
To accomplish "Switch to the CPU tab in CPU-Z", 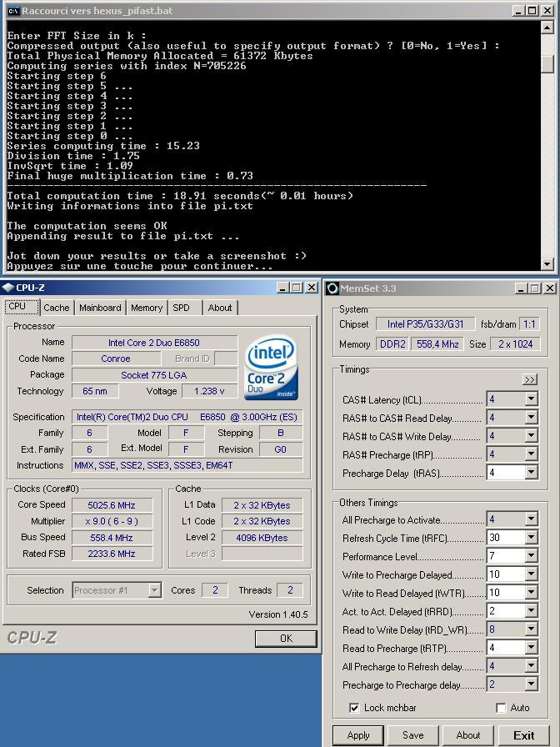I will coord(22,306).
